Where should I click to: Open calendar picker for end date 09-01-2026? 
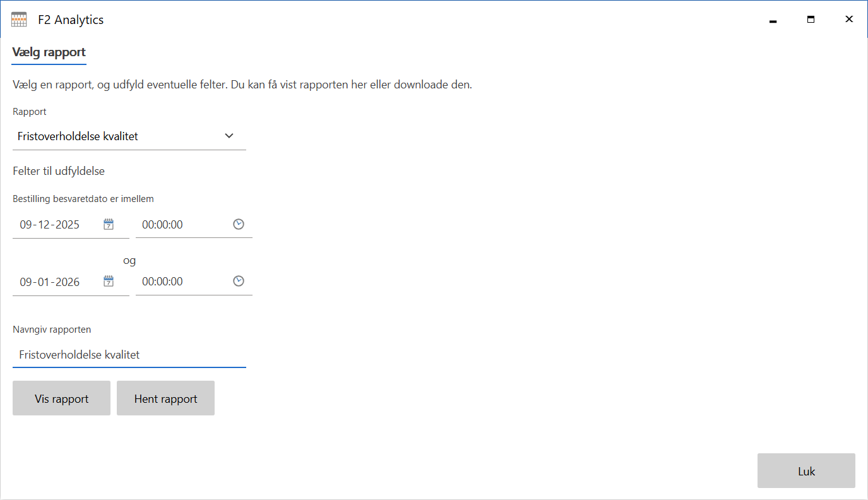(109, 281)
